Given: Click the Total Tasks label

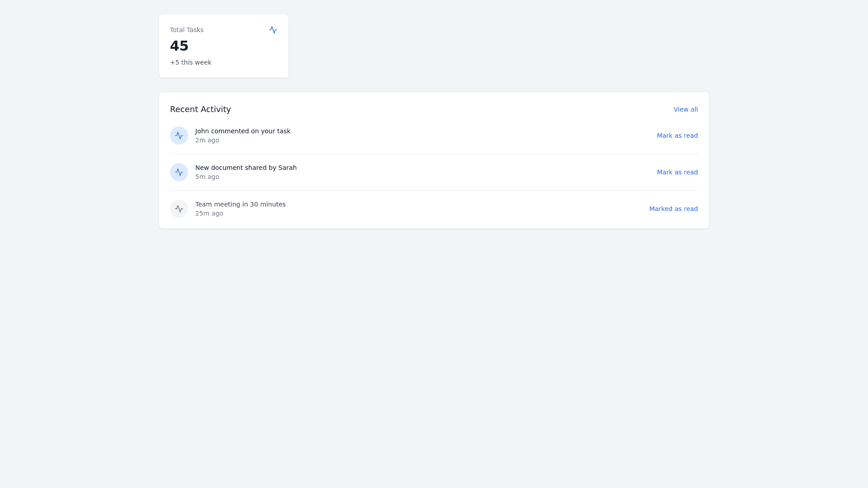Looking at the screenshot, I should (187, 30).
